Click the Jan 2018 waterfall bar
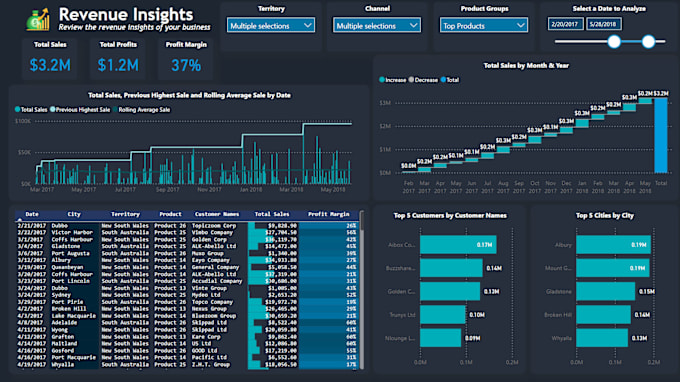The image size is (680, 382). (582, 123)
